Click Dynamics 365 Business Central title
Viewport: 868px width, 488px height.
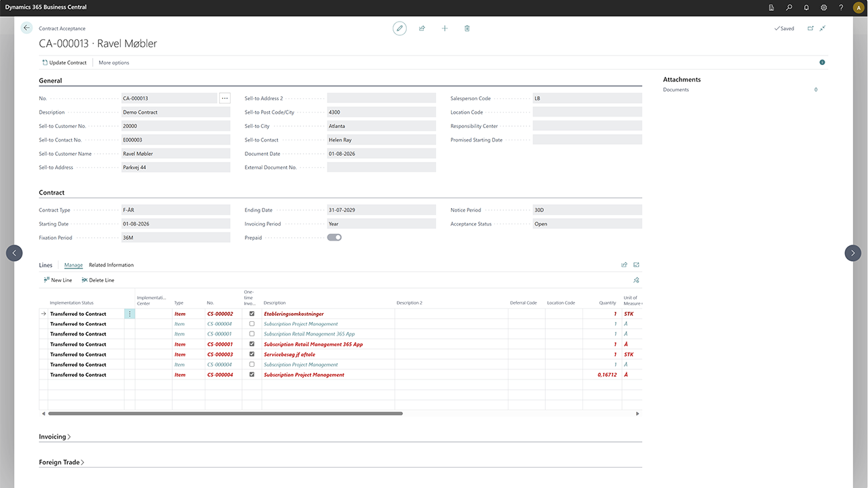[46, 7]
